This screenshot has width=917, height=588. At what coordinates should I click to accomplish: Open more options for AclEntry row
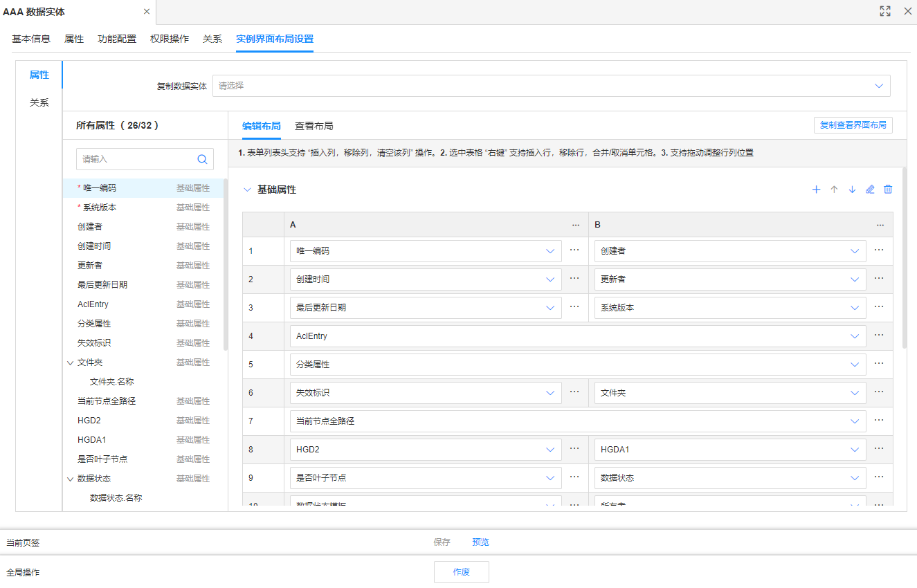click(879, 335)
